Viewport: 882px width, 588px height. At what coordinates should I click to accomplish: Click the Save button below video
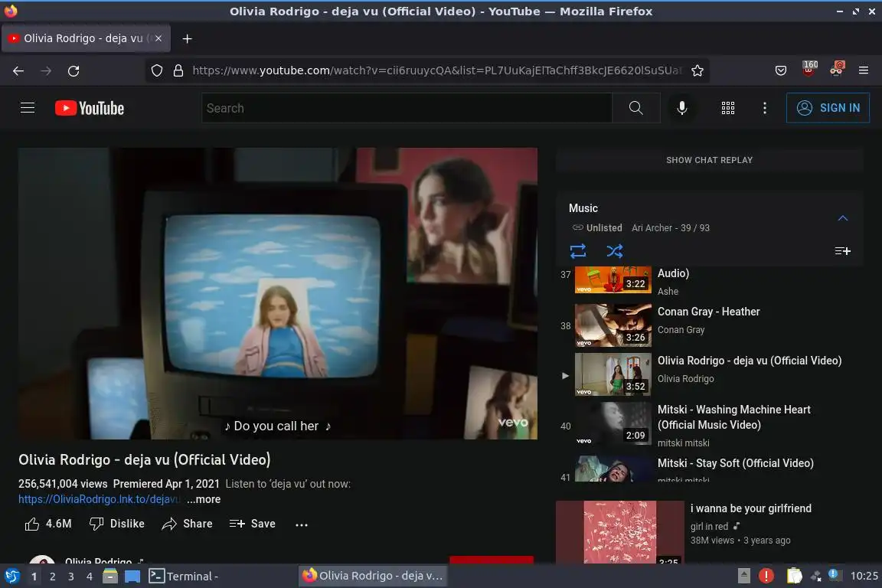(253, 524)
